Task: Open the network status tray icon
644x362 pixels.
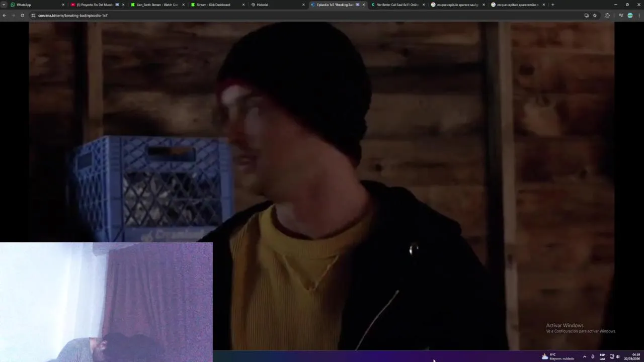Action: click(612, 356)
